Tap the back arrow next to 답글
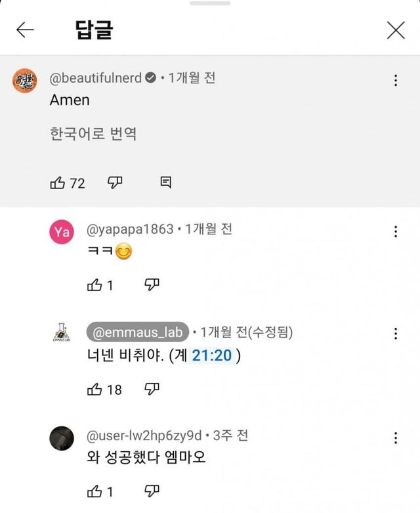Screen dimensions: 420x513 (x=25, y=30)
